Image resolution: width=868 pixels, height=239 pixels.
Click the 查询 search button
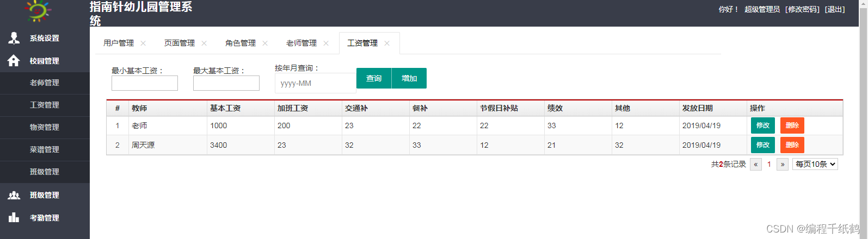374,78
